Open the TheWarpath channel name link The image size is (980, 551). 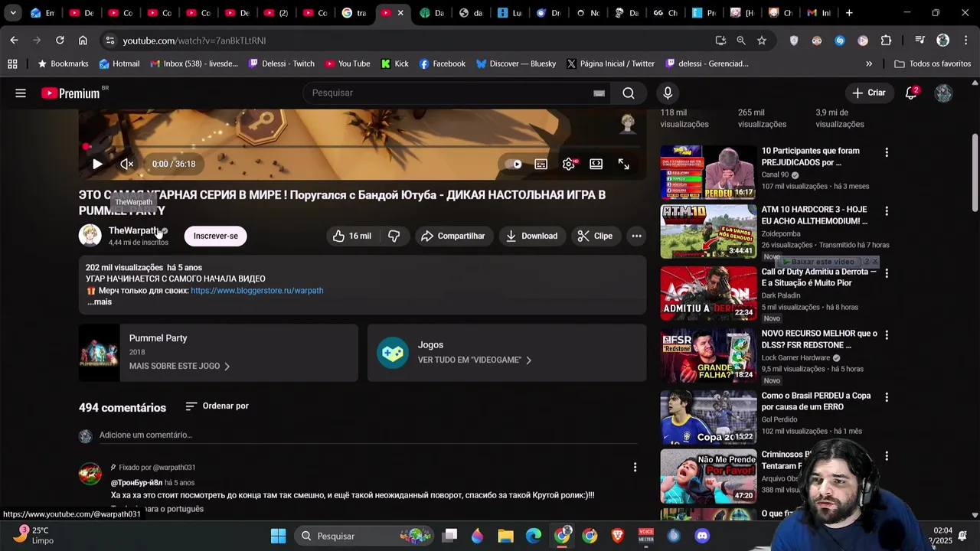coord(133,230)
